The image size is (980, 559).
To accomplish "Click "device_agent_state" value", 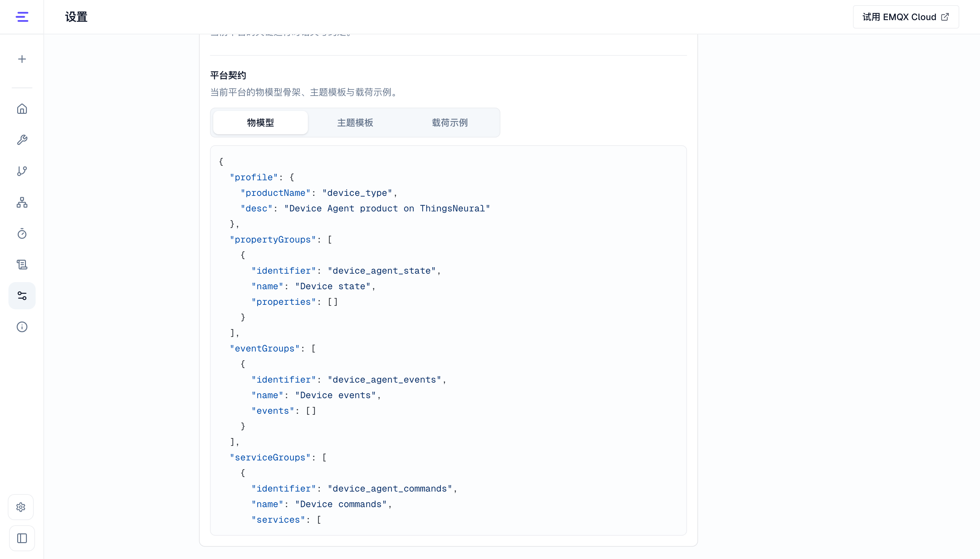I will (381, 271).
